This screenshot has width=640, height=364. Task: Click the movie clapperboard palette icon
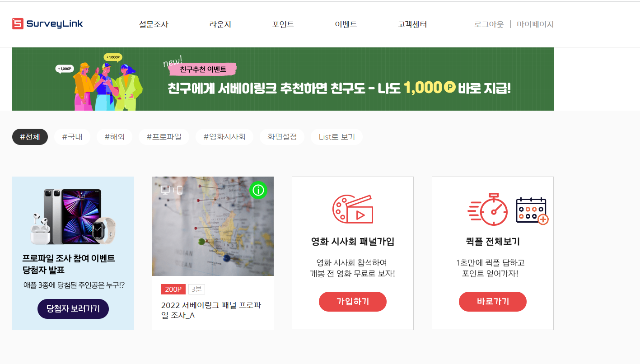pyautogui.click(x=352, y=209)
